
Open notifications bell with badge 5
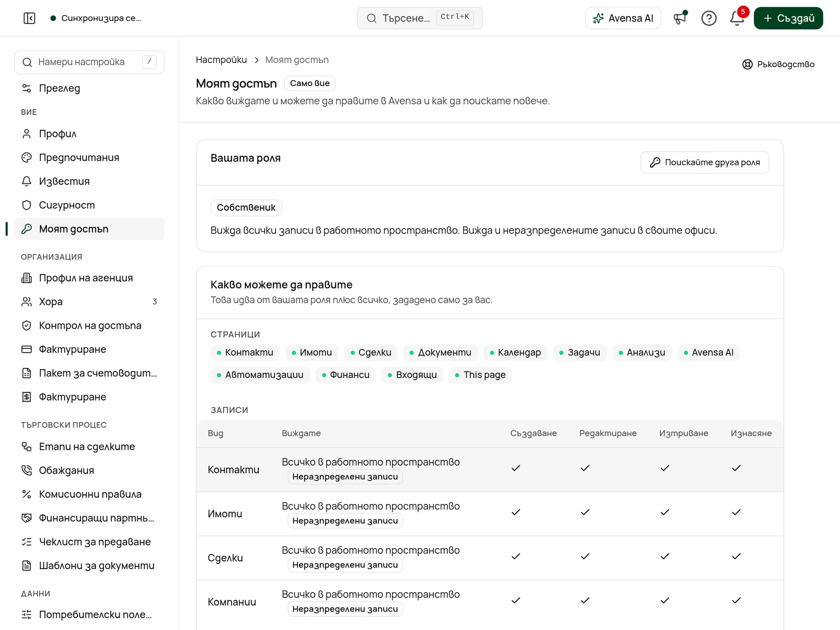point(737,18)
